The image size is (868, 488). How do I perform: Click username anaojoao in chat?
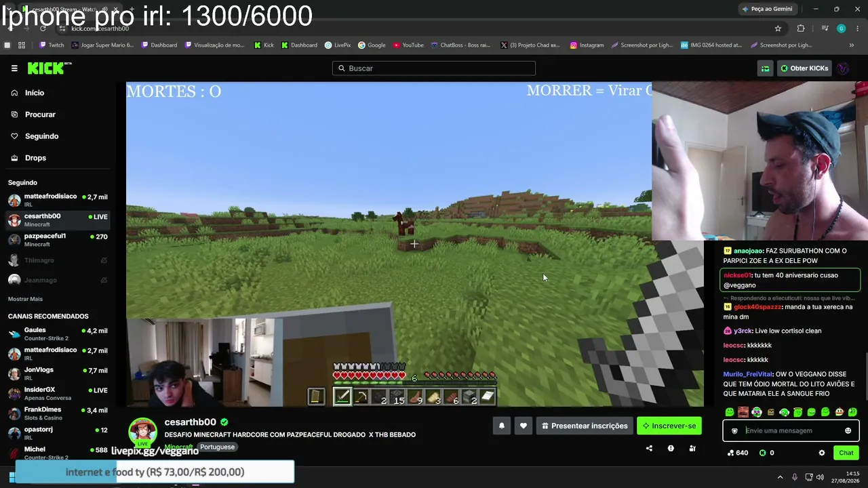pyautogui.click(x=749, y=251)
